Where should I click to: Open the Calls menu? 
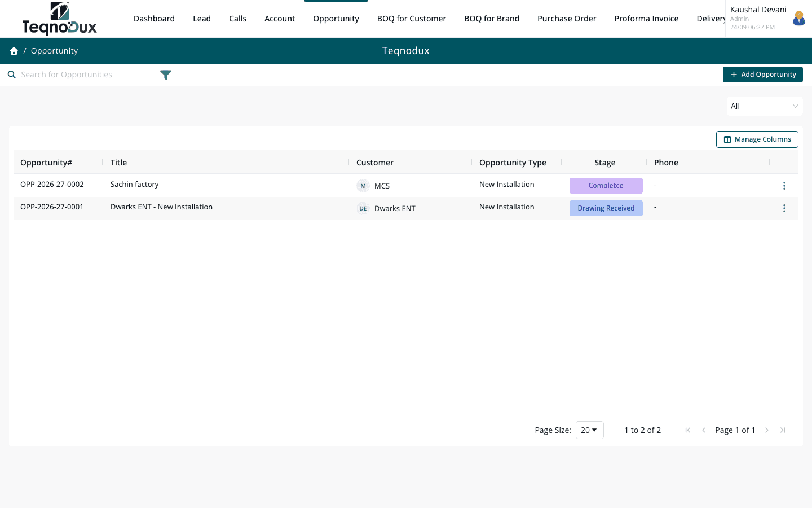click(x=237, y=19)
